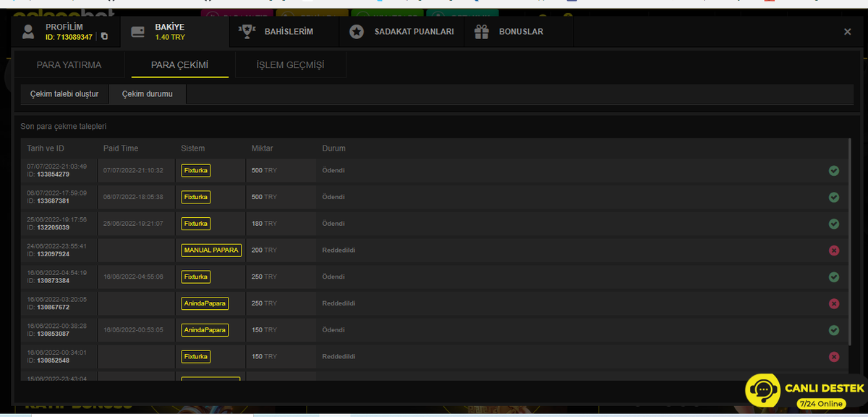Click Fixturka badge in row 130873384

tap(195, 277)
